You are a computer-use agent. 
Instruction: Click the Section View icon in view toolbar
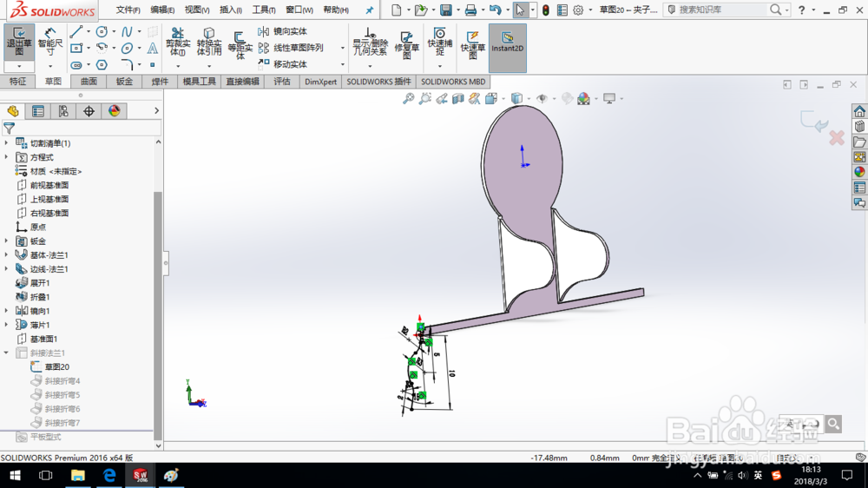click(457, 99)
